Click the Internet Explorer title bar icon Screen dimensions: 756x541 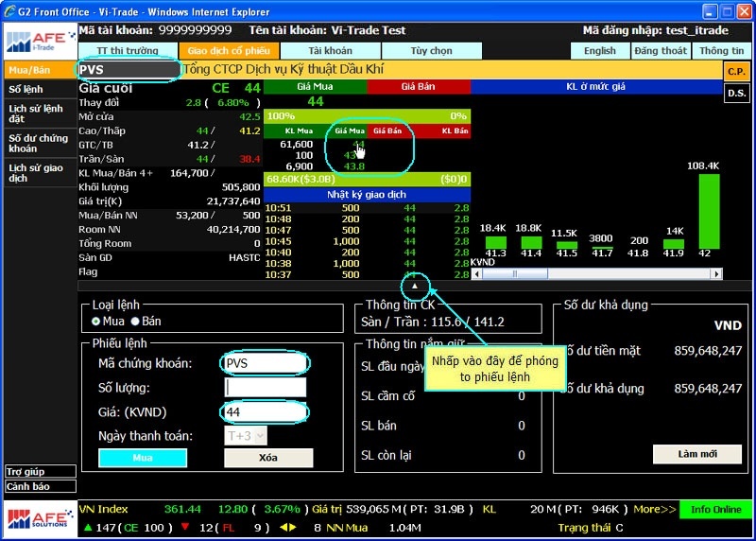pyautogui.click(x=9, y=11)
